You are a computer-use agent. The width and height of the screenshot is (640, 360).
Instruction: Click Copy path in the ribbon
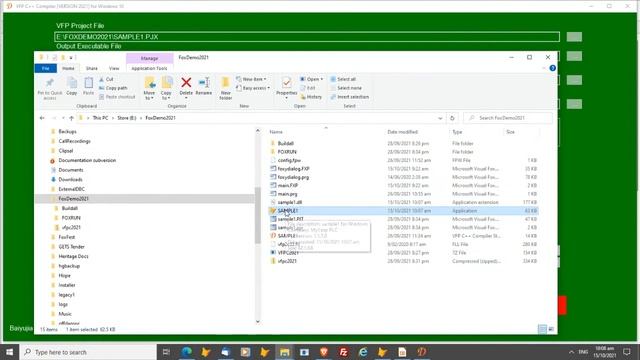coord(113,88)
